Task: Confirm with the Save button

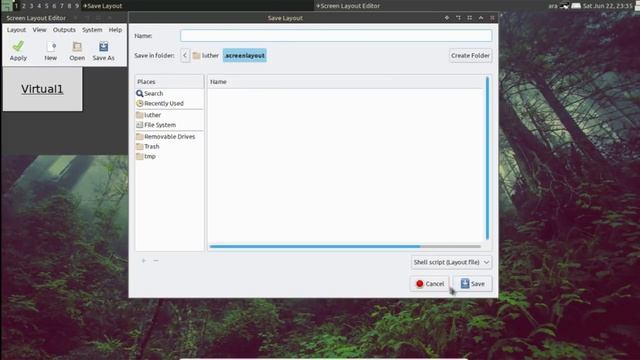Action: 473,284
